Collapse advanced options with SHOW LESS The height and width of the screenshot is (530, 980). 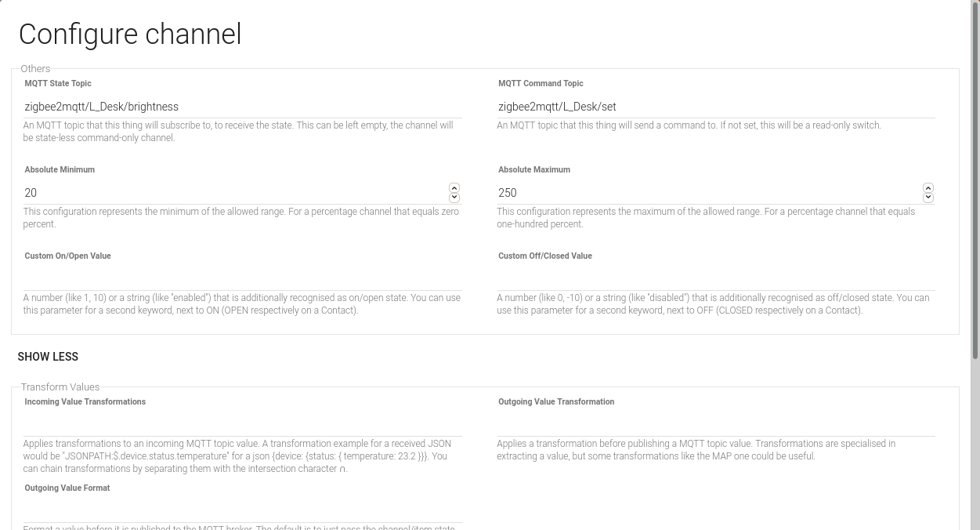pyautogui.click(x=48, y=357)
